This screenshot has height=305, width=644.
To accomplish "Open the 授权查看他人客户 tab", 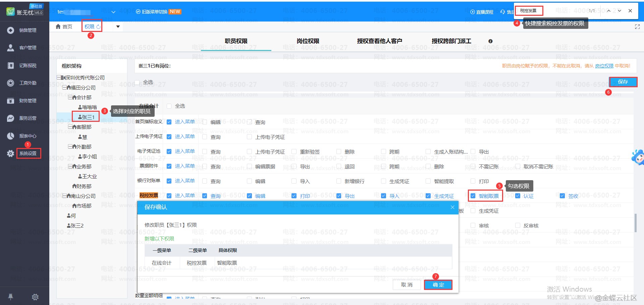I will click(x=379, y=41).
